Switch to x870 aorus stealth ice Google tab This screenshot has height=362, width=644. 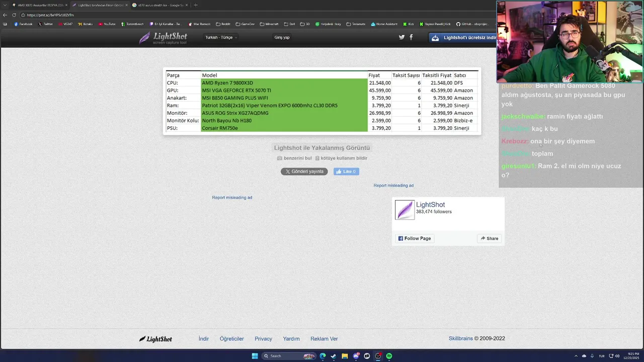click(160, 5)
